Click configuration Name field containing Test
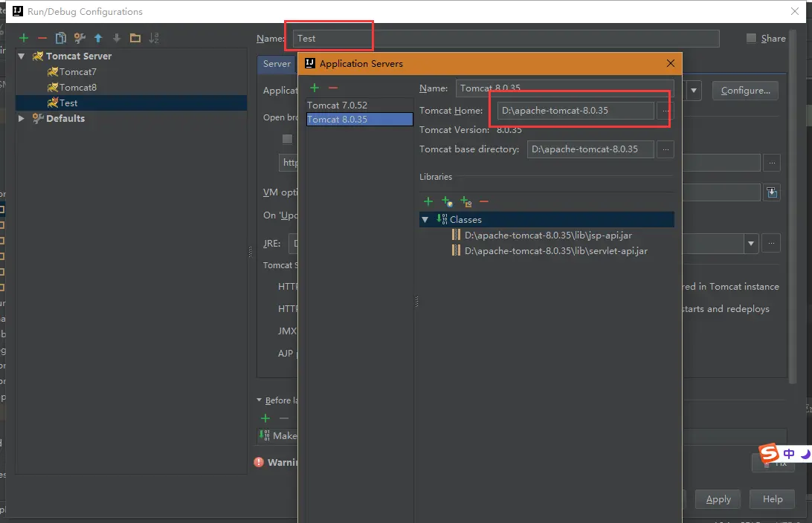 [x=506, y=39]
